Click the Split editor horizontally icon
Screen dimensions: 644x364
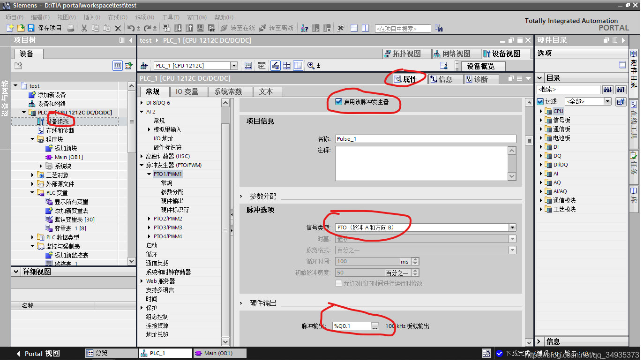(x=354, y=28)
